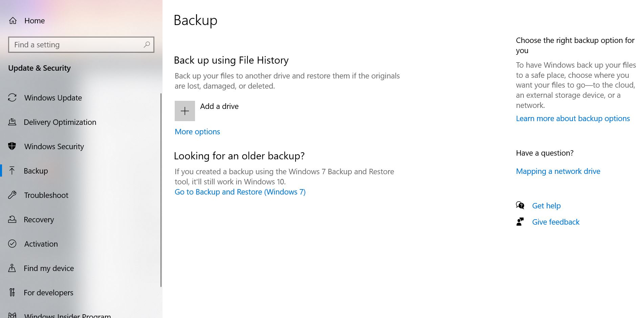
Task: Select the Windows Update icon
Action: tap(13, 98)
